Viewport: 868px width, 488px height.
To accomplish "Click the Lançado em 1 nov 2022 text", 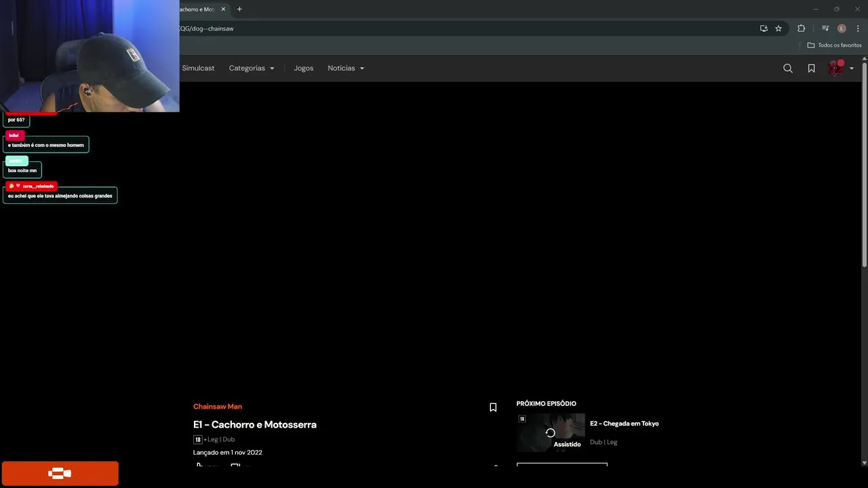I will 228,453.
